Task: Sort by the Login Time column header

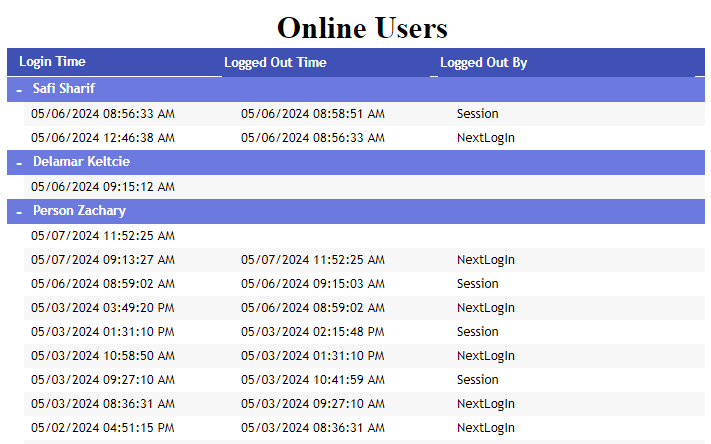Action: pos(52,62)
